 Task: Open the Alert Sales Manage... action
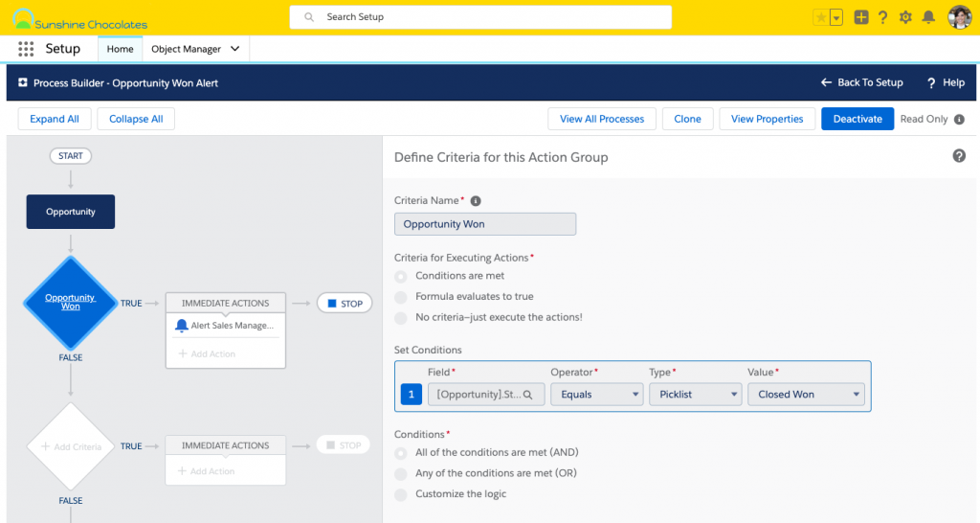pos(226,326)
